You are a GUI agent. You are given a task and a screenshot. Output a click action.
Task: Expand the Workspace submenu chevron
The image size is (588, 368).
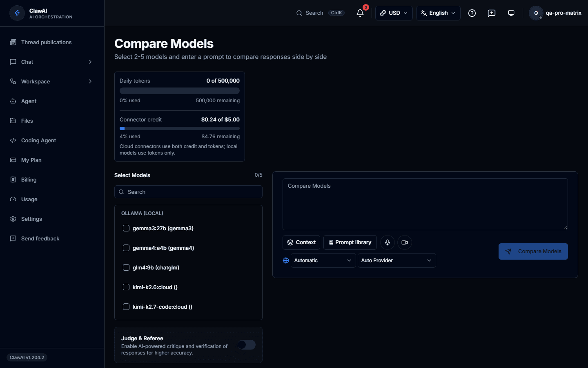(x=90, y=81)
